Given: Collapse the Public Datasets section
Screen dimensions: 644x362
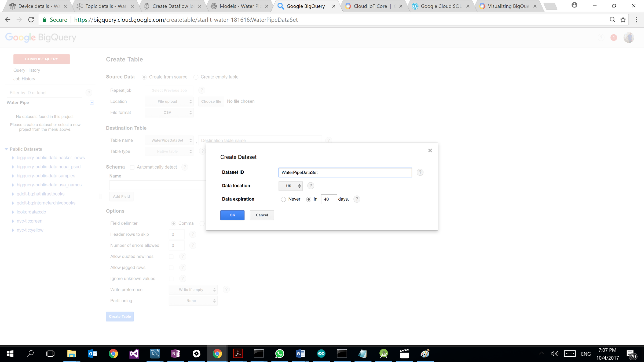Looking at the screenshot, I should point(6,149).
